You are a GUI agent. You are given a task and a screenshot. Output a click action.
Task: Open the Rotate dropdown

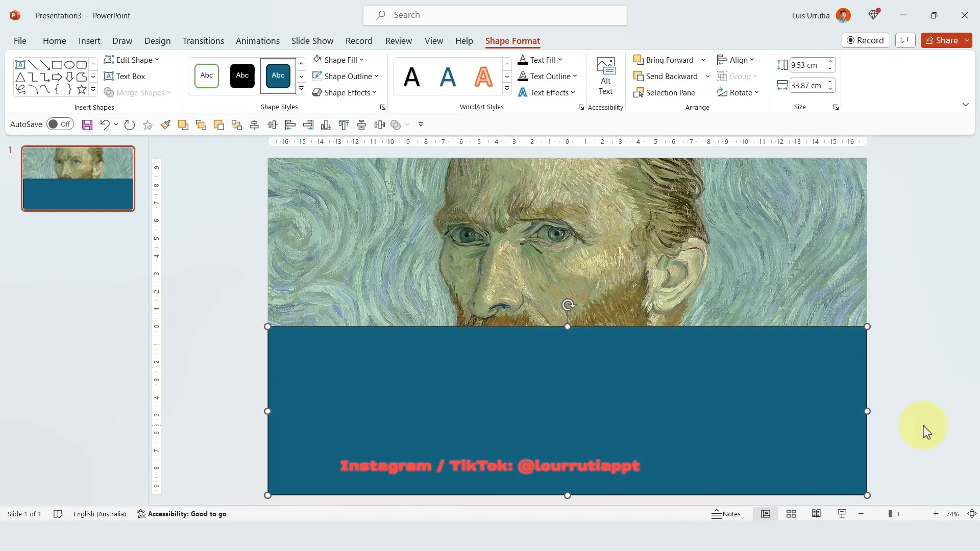pos(738,92)
